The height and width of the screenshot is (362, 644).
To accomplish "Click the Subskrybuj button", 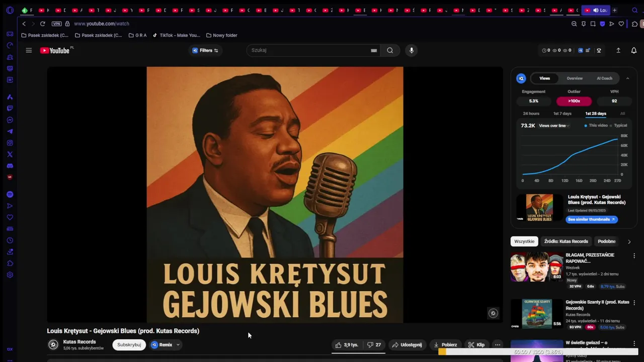I will (129, 345).
